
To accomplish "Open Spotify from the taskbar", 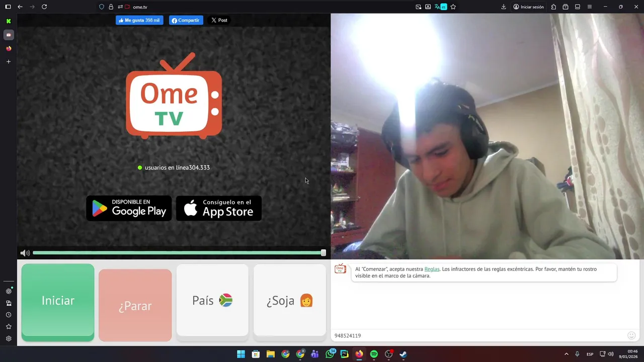I will click(374, 354).
